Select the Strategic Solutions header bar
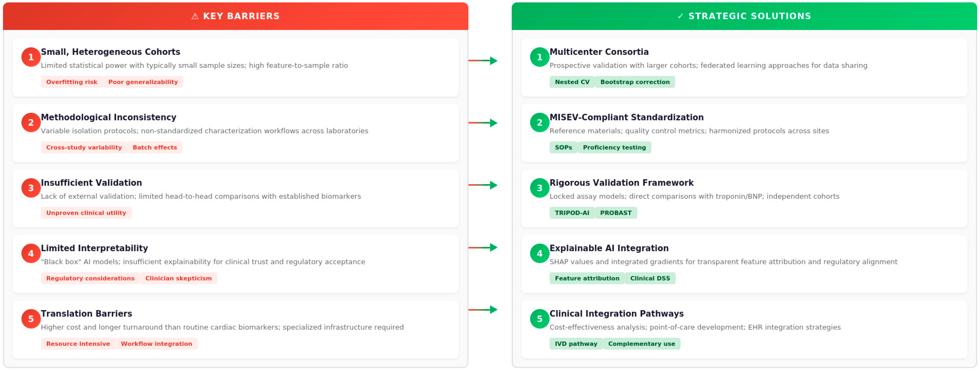 (x=744, y=16)
